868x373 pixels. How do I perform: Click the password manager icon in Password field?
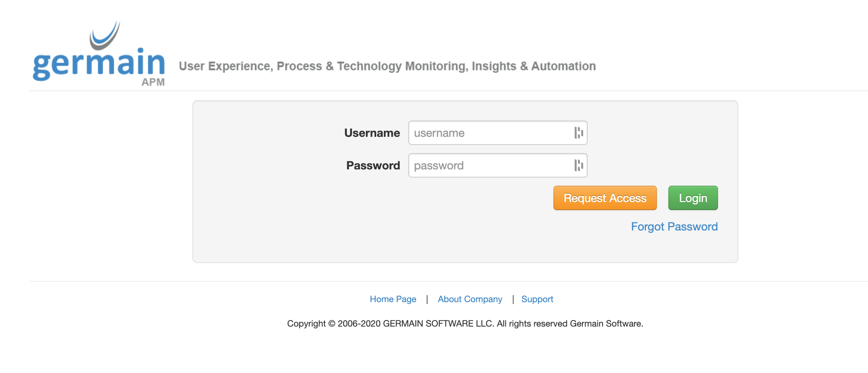[x=578, y=165]
